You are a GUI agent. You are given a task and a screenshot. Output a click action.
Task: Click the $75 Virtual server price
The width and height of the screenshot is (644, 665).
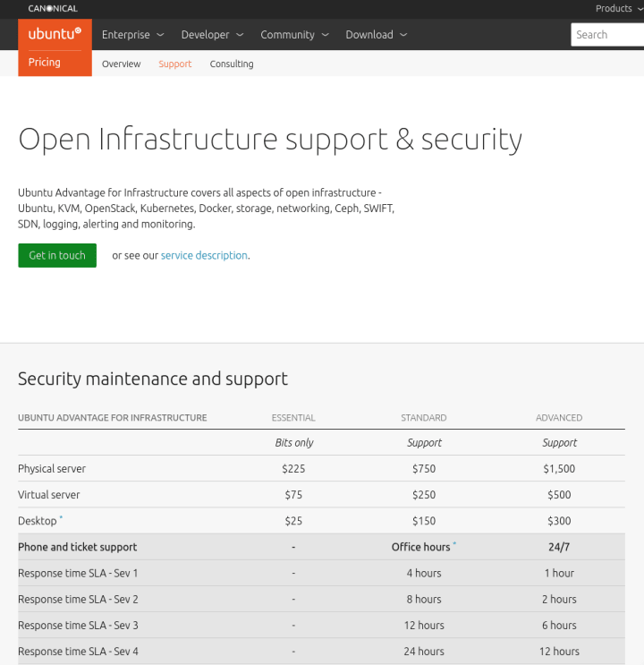point(293,495)
